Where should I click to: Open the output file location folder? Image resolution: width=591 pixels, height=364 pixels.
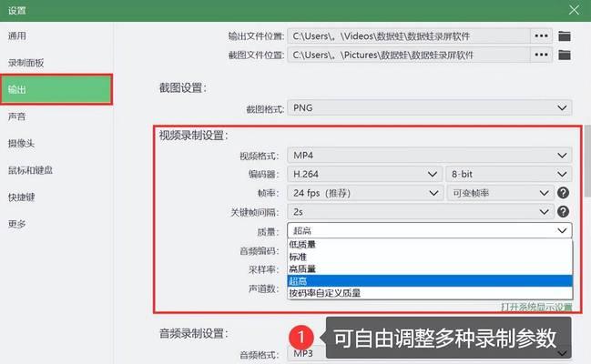565,36
